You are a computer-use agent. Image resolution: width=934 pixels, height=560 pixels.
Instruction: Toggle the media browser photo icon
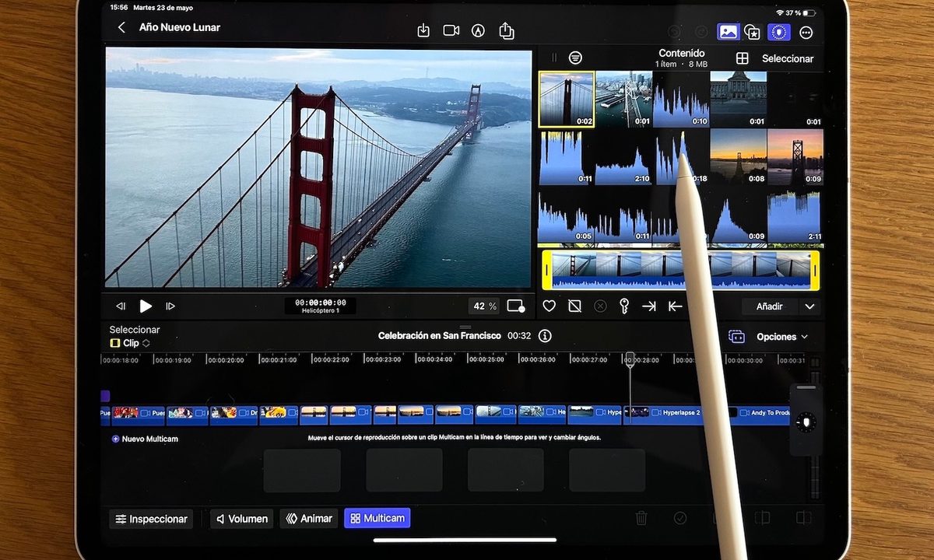pyautogui.click(x=727, y=31)
